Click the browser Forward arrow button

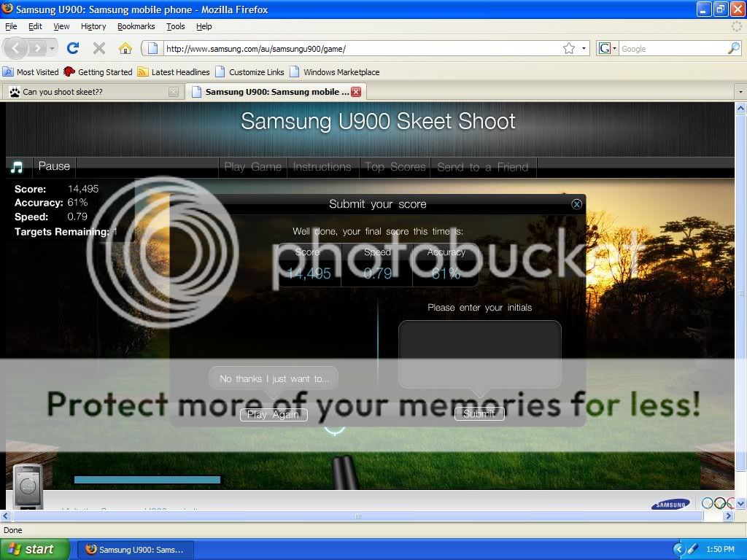tap(37, 48)
